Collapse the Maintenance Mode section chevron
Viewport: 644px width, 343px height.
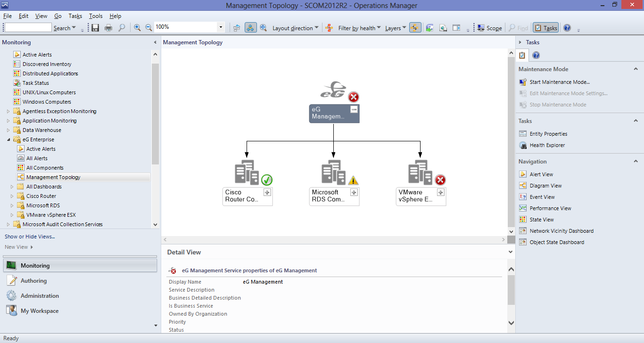click(x=636, y=69)
